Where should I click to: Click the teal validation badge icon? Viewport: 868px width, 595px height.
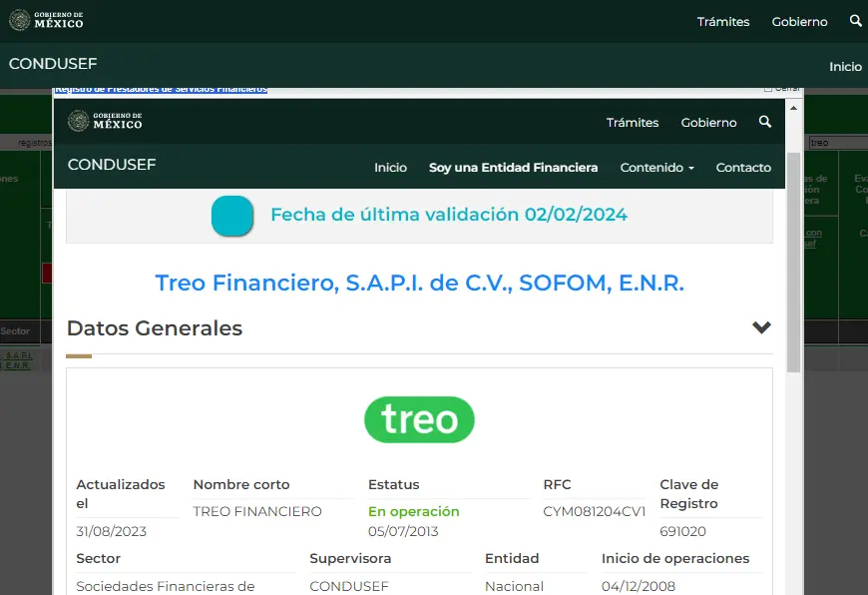click(x=232, y=216)
